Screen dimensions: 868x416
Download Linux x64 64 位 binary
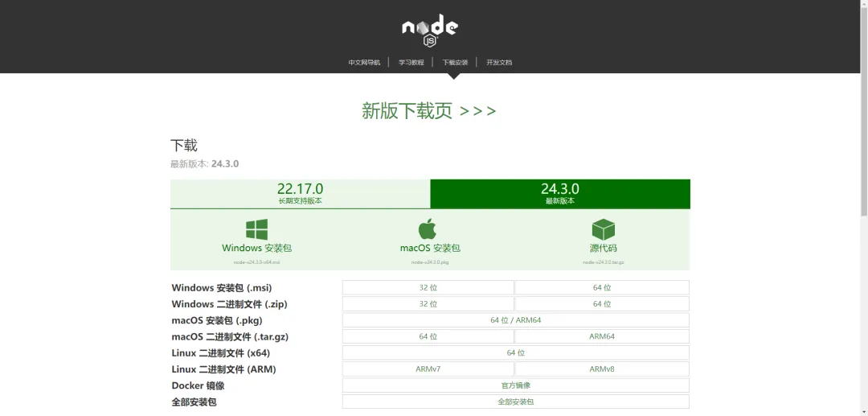tap(516, 353)
